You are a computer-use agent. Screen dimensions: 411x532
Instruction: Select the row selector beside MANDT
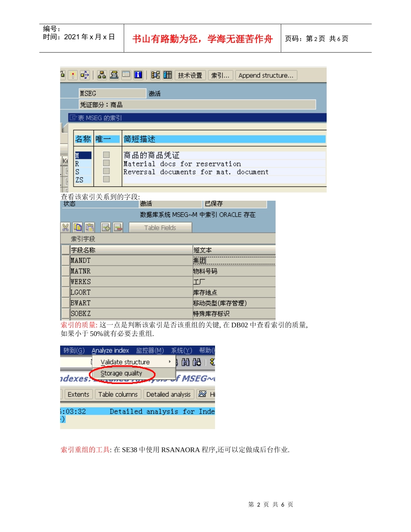tap(65, 261)
